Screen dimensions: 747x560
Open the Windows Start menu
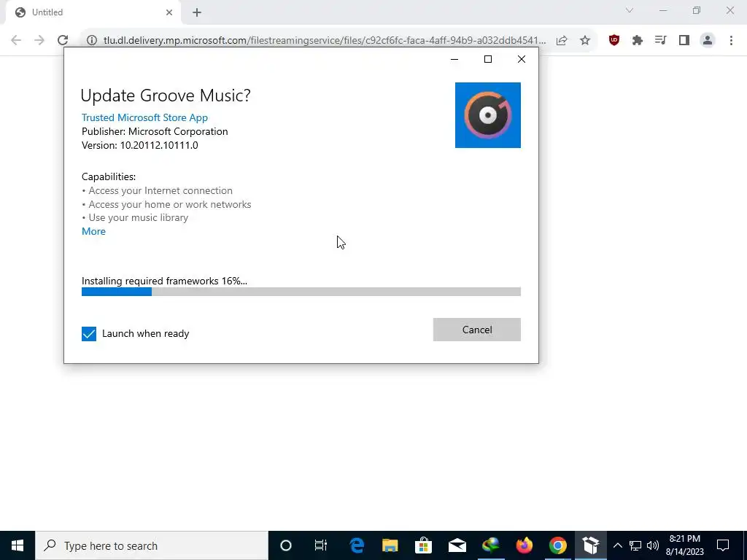coord(18,545)
